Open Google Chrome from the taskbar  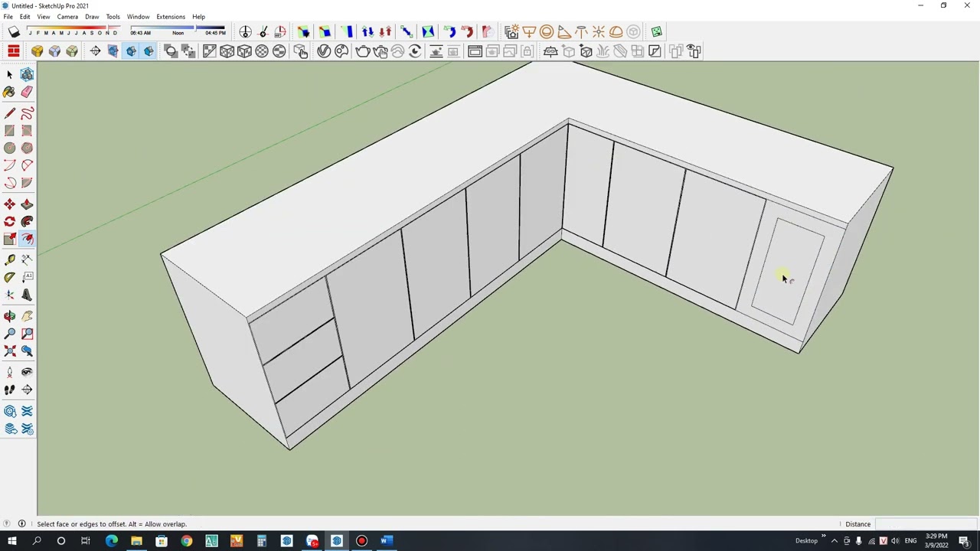pyautogui.click(x=186, y=541)
